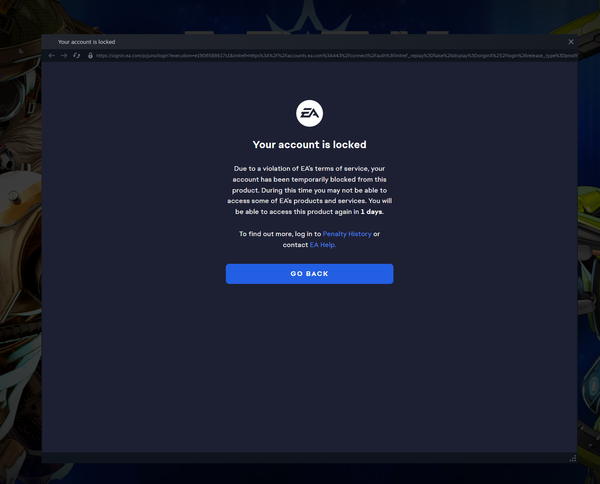Click the 'Due to a violation' paragraph
This screenshot has height=484, width=600.
pyautogui.click(x=309, y=190)
